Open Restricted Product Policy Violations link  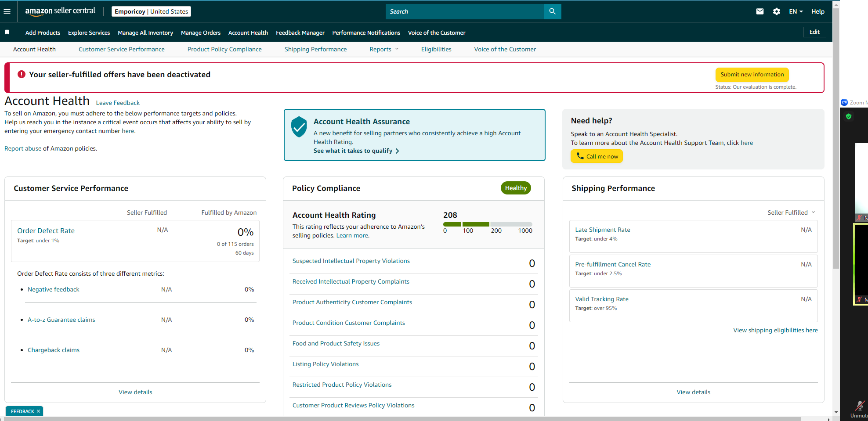coord(342,385)
